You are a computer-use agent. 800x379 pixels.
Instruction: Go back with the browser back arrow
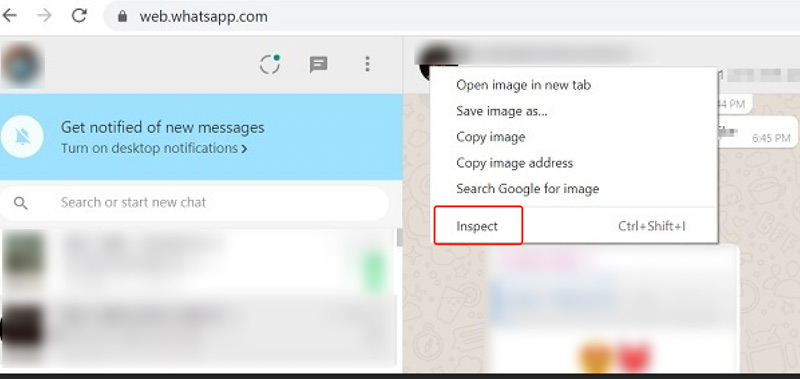tap(10, 16)
